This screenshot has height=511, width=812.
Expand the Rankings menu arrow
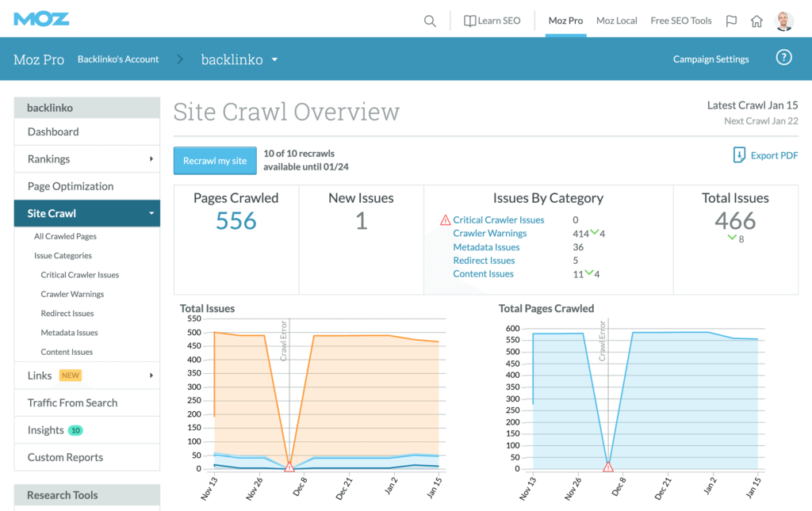click(x=151, y=158)
